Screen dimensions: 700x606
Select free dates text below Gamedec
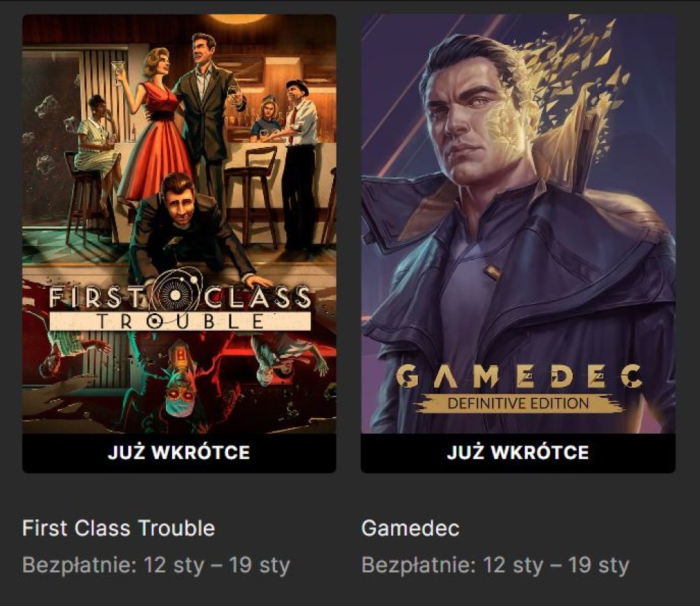(496, 565)
